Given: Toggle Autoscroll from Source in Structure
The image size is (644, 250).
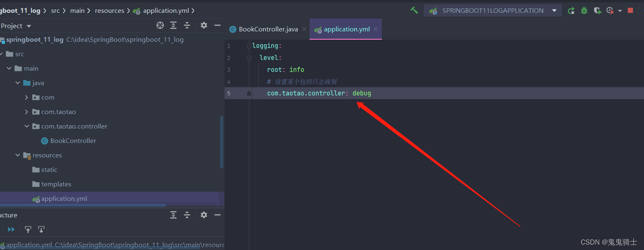Looking at the screenshot, I should 41,229.
